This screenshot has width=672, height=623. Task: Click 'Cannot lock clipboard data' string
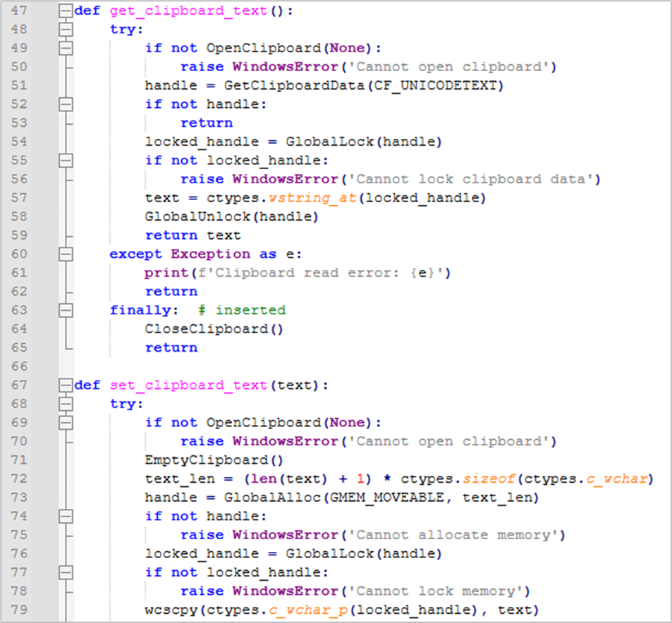click(472, 179)
